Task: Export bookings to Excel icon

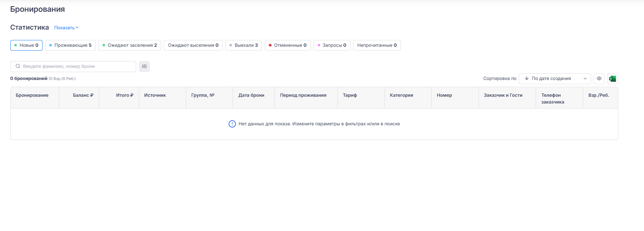Action: point(613,79)
